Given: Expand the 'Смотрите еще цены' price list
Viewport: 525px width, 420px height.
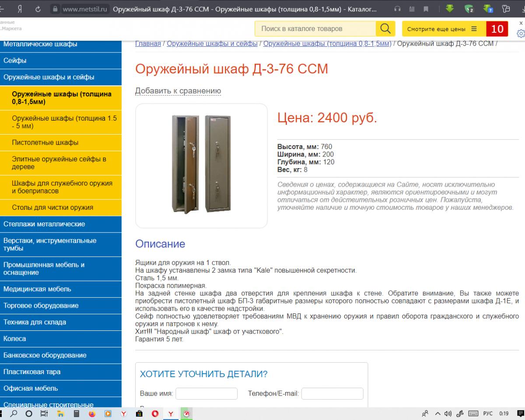Looking at the screenshot, I should pyautogui.click(x=442, y=29).
